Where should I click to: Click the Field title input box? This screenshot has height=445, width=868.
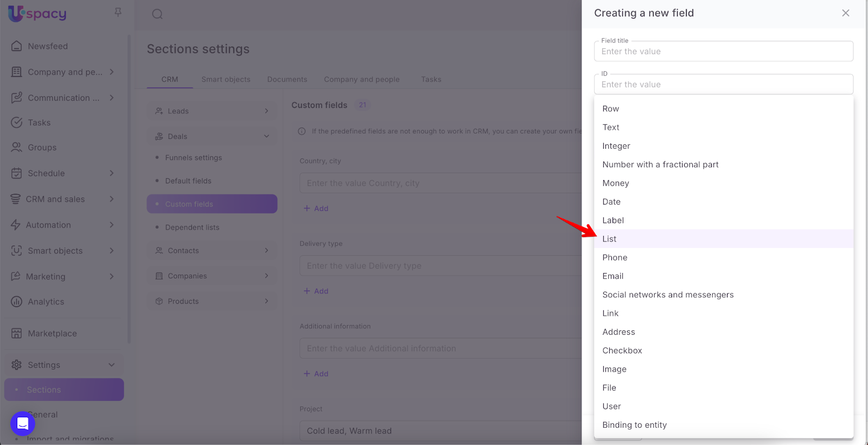pos(723,52)
